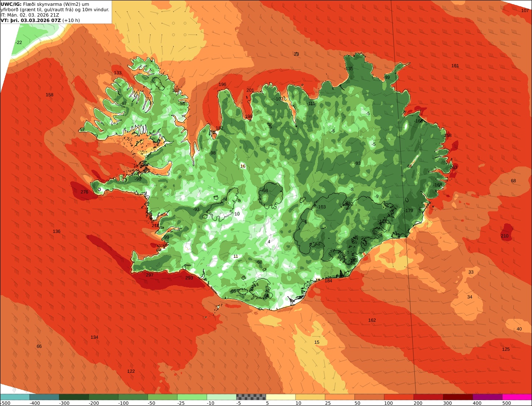Pick the legend swatch between 200 and 300
The height and width of the screenshot is (406, 532).
pyautogui.click(x=429, y=397)
